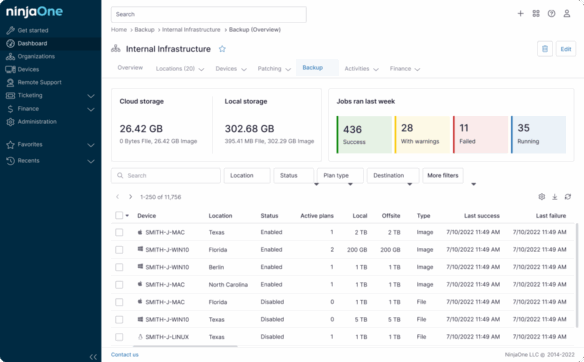Check the SMITH-J-MAC Texas row checkbox
The width and height of the screenshot is (584, 362).
pos(119,232)
